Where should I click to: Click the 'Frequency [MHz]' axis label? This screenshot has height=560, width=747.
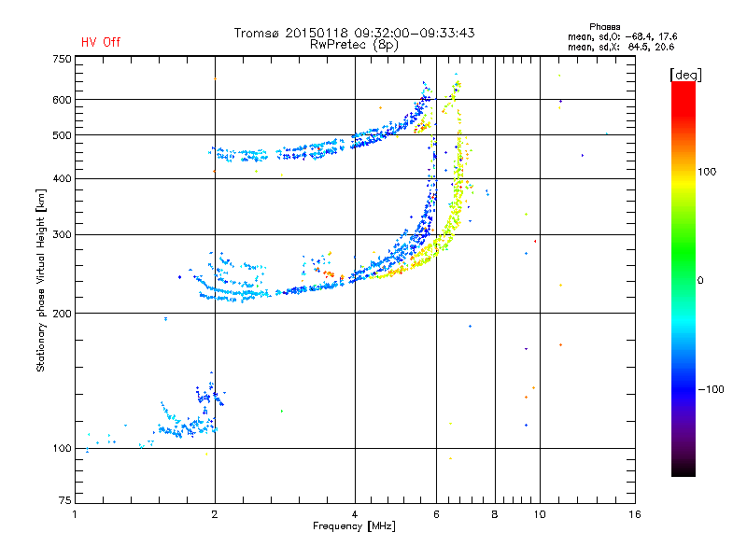[x=354, y=526]
